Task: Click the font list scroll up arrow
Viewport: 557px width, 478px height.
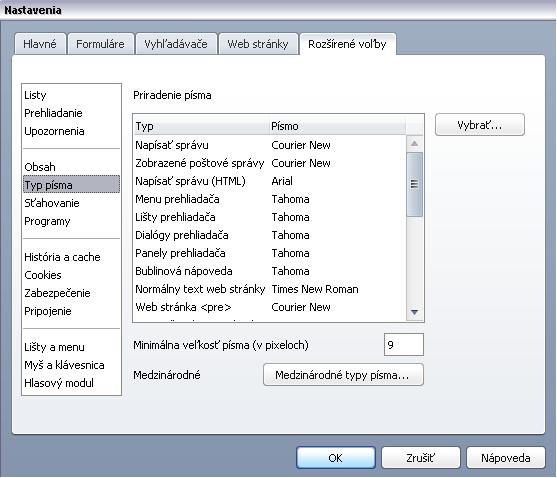Action: 414,144
